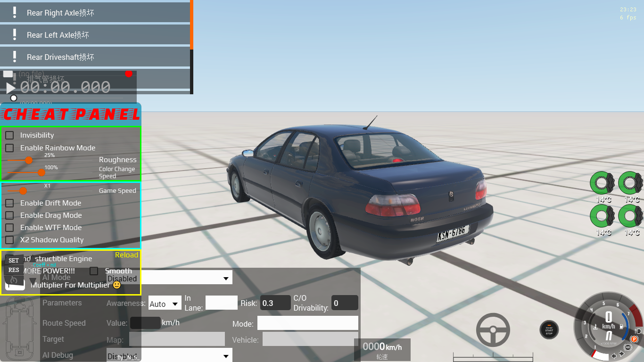
Task: Click the steering wheel indicator
Action: pyautogui.click(x=493, y=329)
